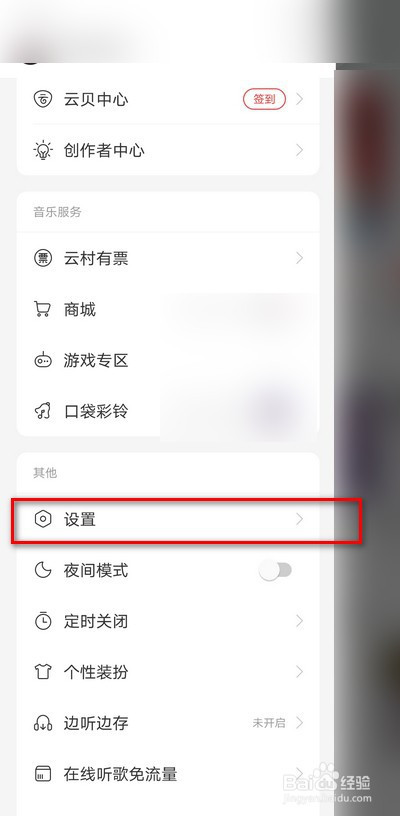Tap the red 签到 button
The width and height of the screenshot is (400, 816).
pyautogui.click(x=264, y=99)
